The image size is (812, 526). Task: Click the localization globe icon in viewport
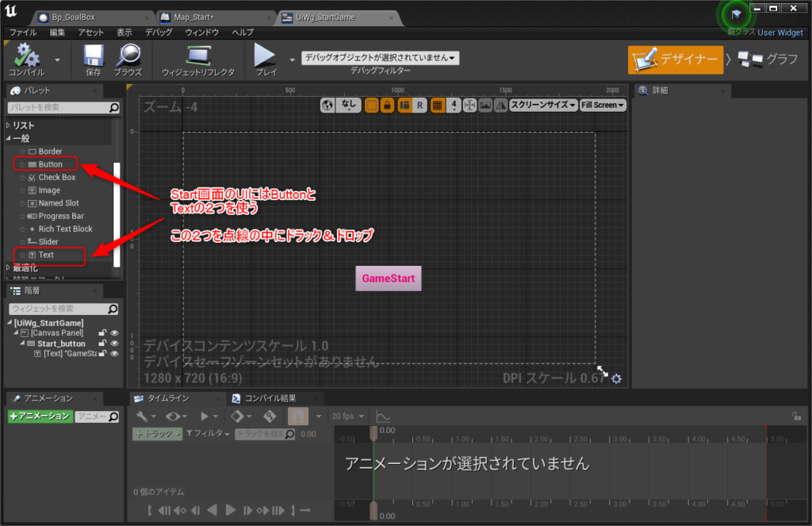pos(327,105)
